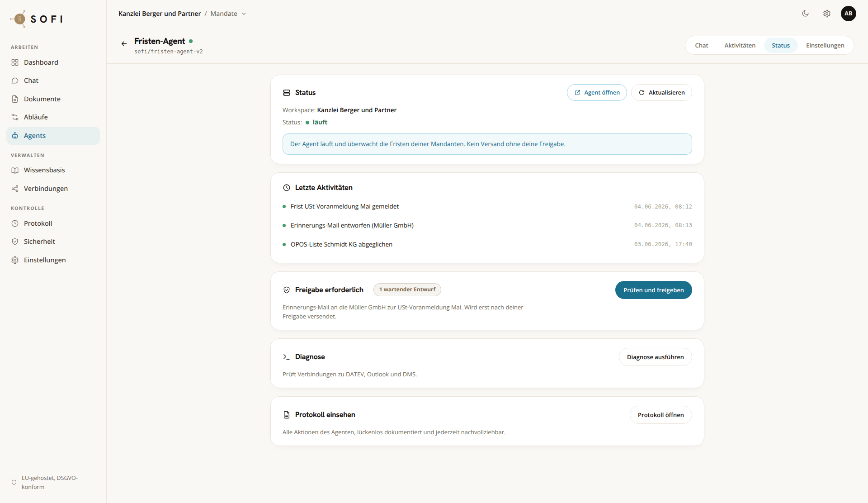Select the Status tab
The height and width of the screenshot is (503, 868).
pos(781,45)
